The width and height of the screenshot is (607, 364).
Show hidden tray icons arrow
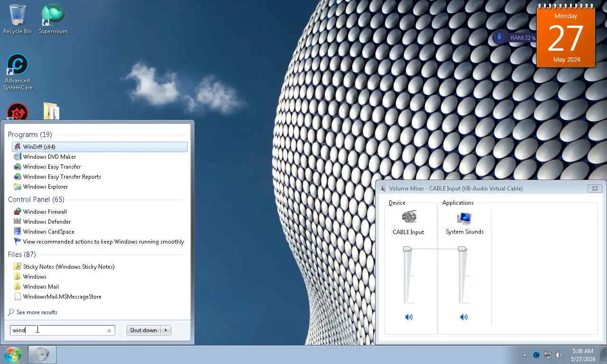click(524, 355)
